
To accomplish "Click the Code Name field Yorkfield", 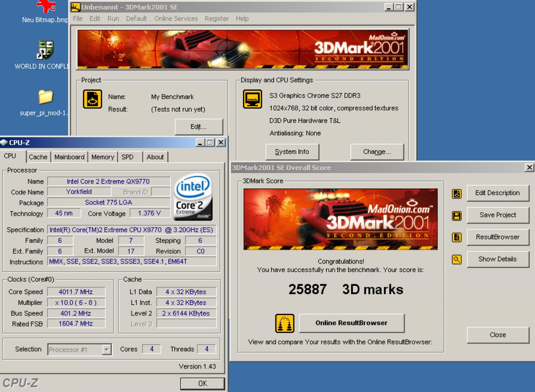I will (79, 192).
